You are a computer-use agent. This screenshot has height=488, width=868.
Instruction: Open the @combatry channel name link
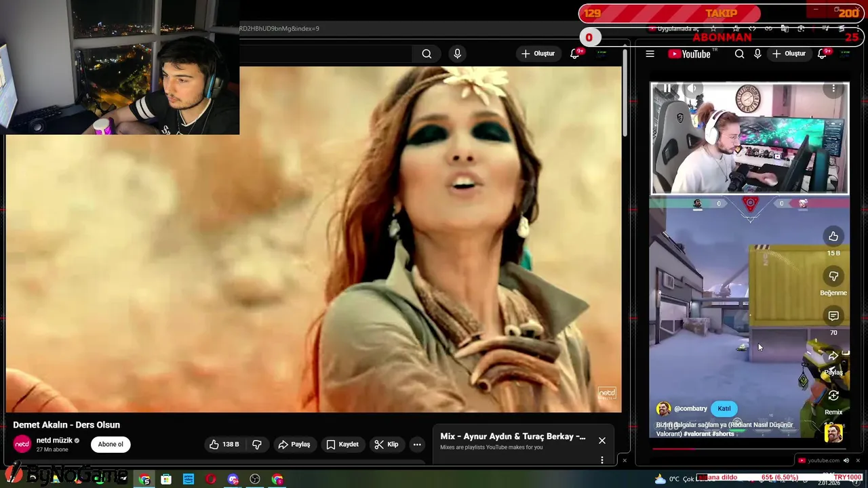pos(690,409)
